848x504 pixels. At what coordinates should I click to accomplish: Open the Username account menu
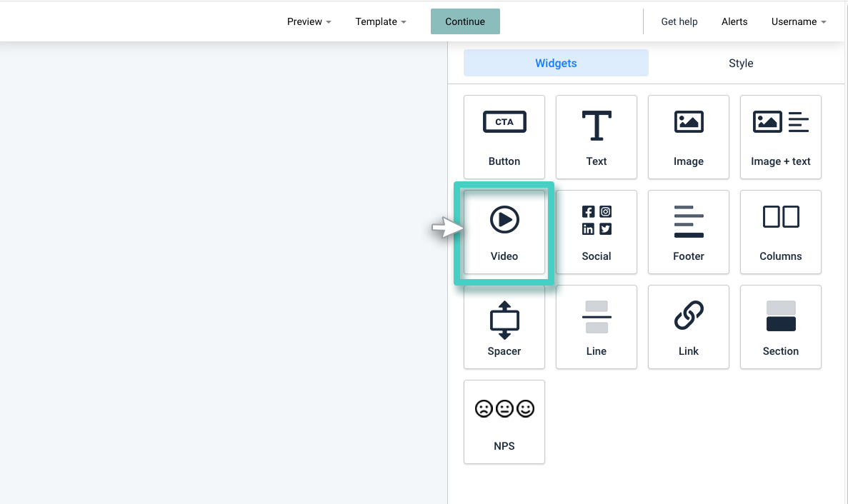pyautogui.click(x=799, y=21)
